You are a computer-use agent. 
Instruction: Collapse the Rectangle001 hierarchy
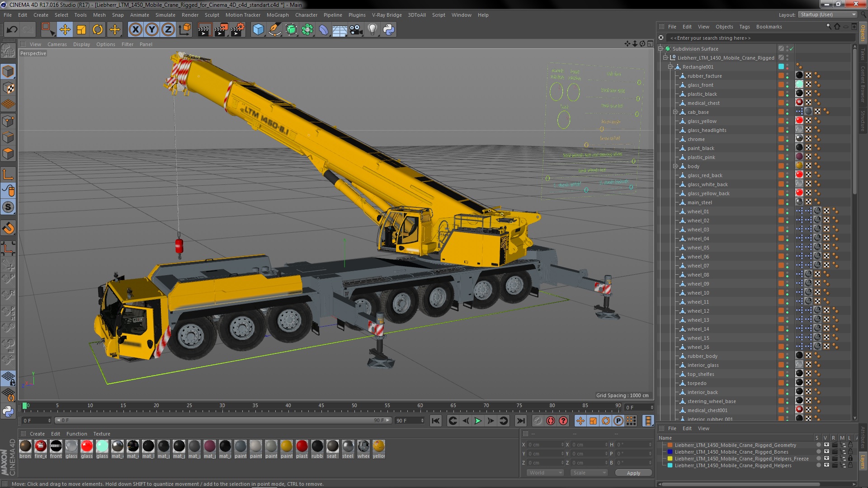point(670,67)
